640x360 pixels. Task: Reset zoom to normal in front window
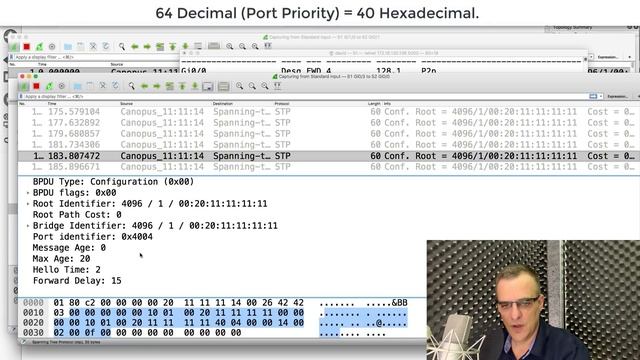click(x=265, y=86)
